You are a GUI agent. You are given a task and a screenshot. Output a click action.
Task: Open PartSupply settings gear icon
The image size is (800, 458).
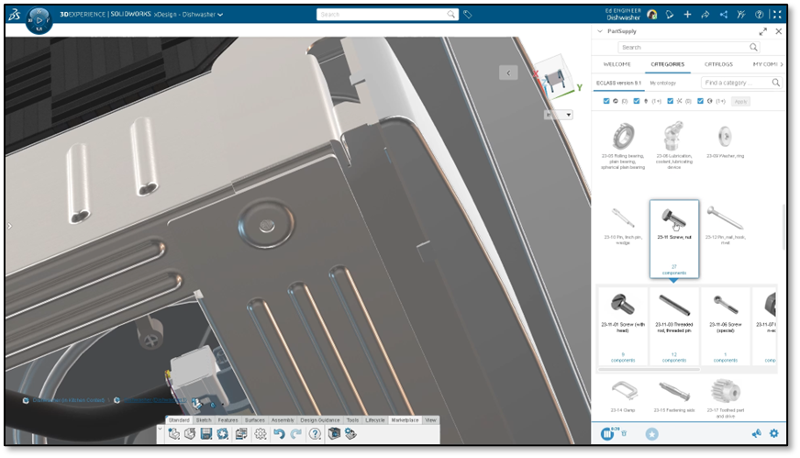tap(774, 434)
